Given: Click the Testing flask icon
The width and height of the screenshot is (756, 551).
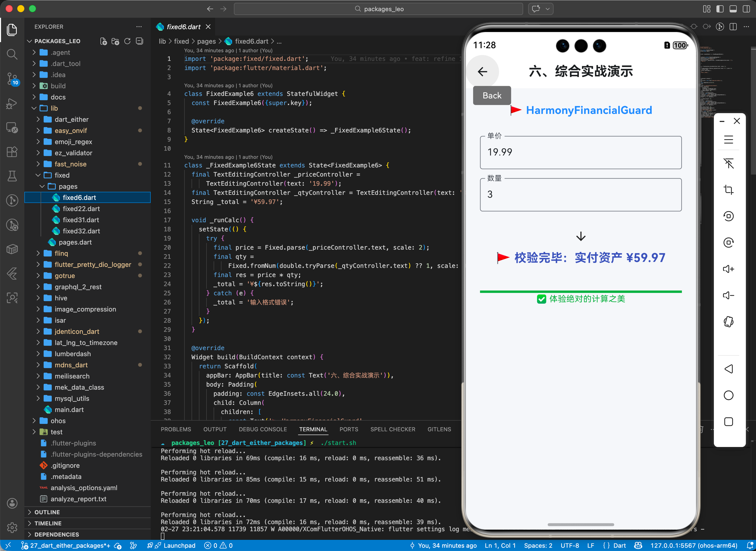Looking at the screenshot, I should pyautogui.click(x=12, y=176).
